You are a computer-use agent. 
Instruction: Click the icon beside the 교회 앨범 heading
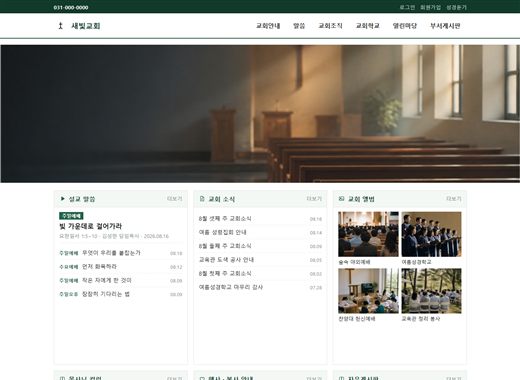click(341, 199)
